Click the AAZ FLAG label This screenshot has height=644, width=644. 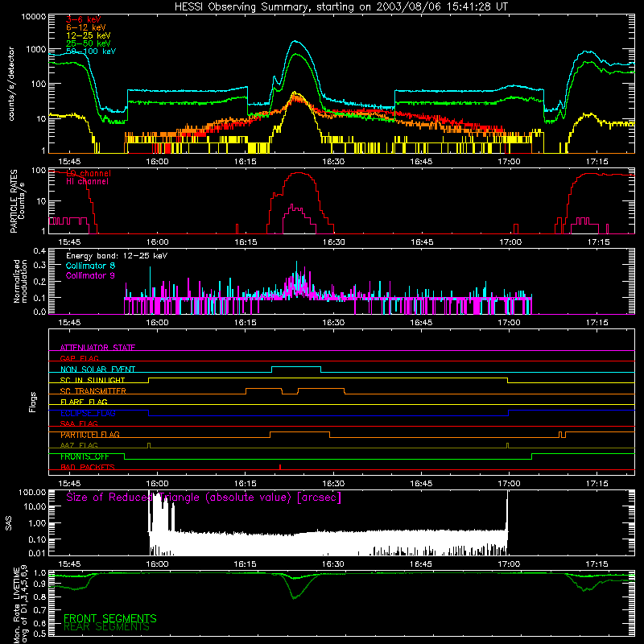point(79,445)
